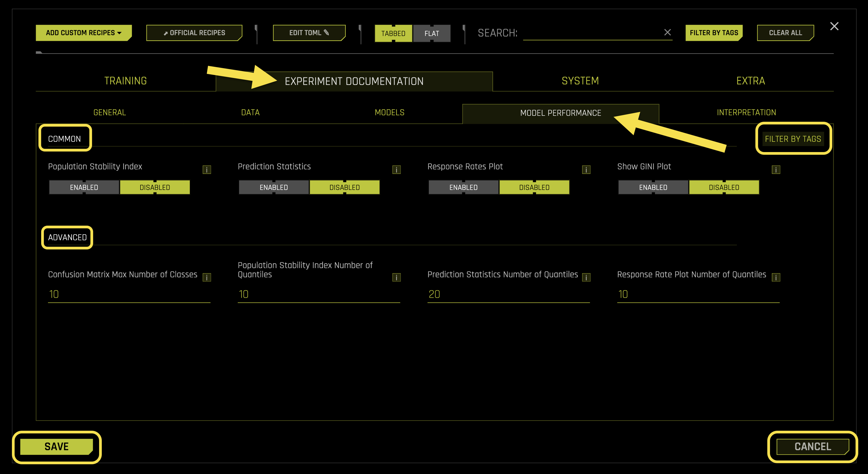Open the Response Rates Plot info tooltip
The image size is (868, 474).
click(586, 170)
